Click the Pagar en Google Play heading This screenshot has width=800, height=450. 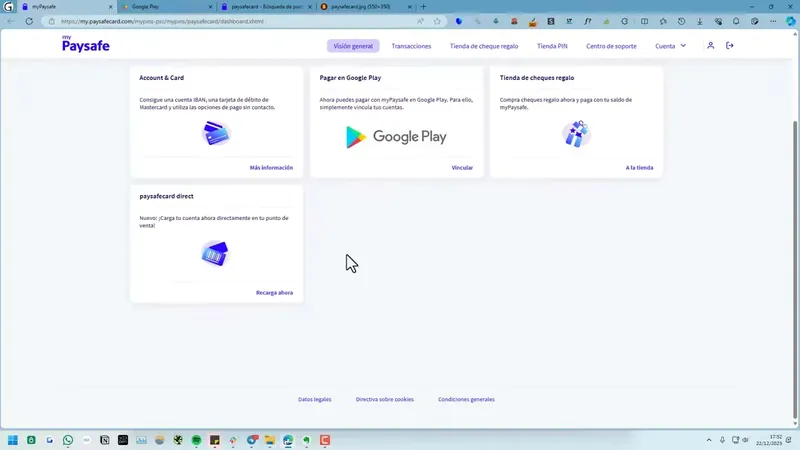(x=350, y=78)
